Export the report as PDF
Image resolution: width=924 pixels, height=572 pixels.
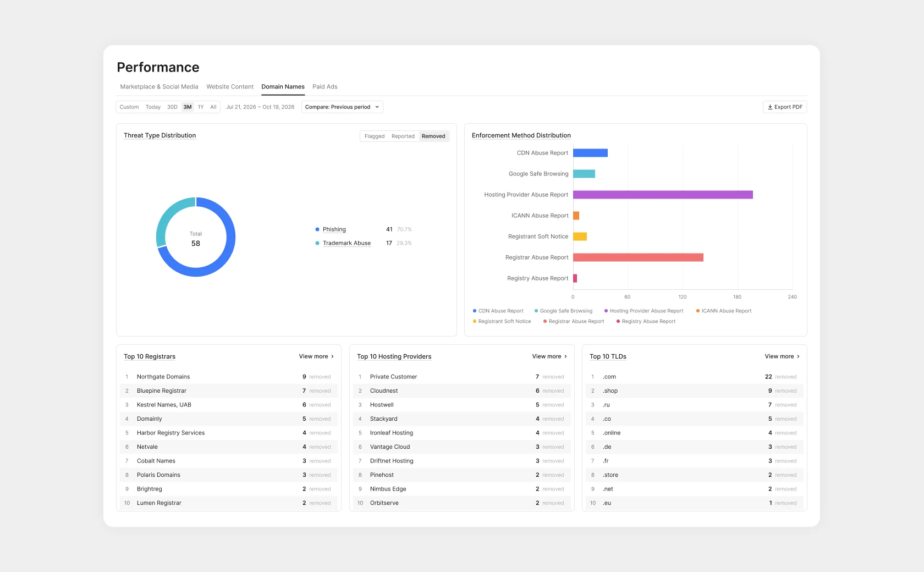point(785,107)
